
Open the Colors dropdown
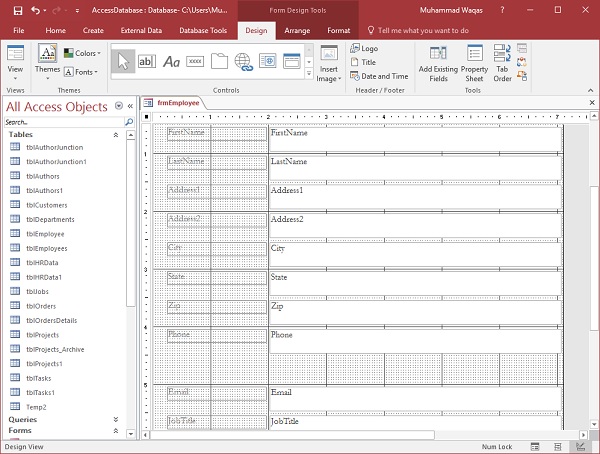84,53
